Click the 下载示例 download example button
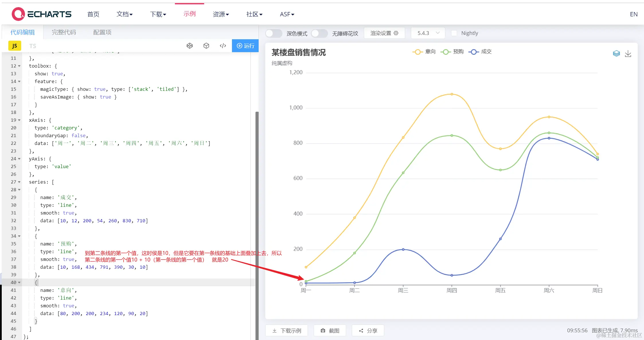Screen dimensions: 644x340 point(286,331)
